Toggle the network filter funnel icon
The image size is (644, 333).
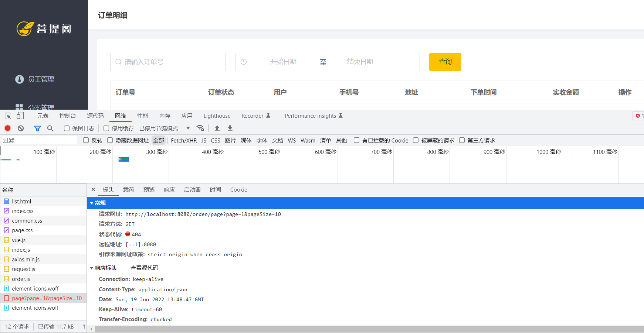(x=37, y=128)
